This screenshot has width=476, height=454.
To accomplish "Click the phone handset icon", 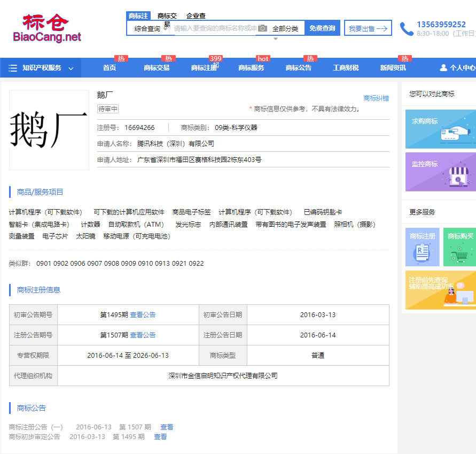I will pos(407,29).
